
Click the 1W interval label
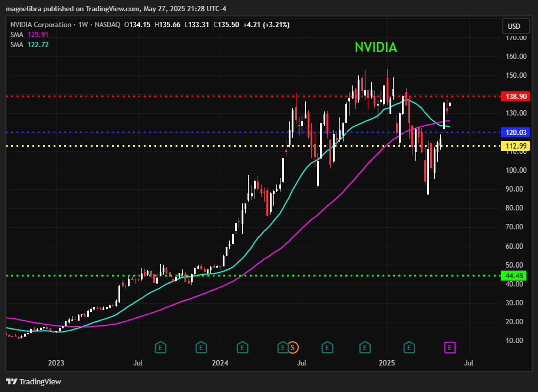coord(83,25)
